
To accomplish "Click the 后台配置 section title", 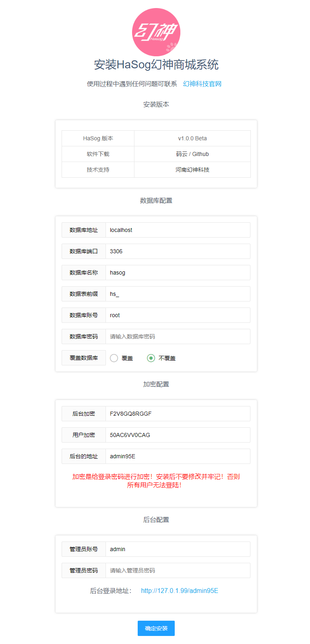I will pyautogui.click(x=156, y=519).
